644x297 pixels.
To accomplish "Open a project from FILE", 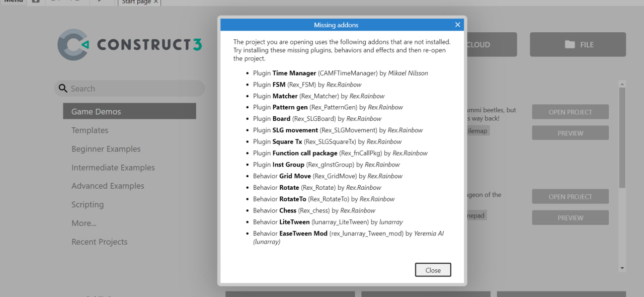I will (578, 44).
